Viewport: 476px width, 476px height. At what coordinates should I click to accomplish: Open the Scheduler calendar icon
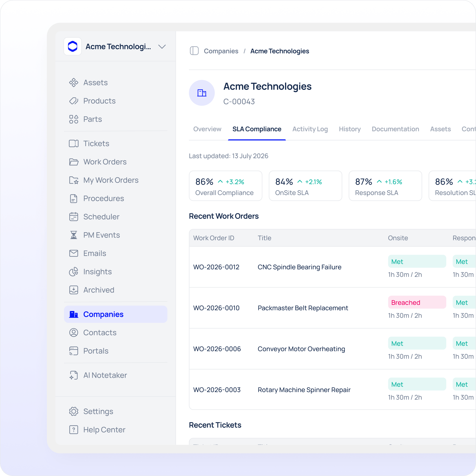click(x=73, y=217)
